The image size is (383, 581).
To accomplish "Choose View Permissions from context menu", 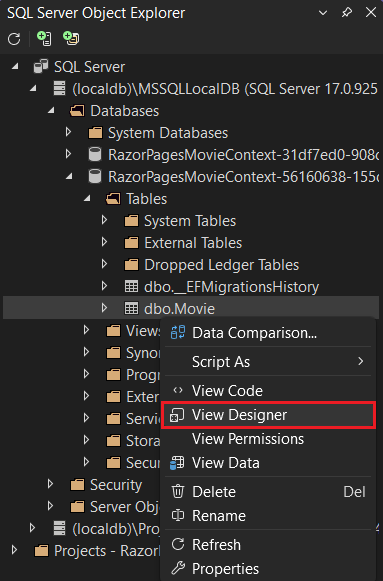I will [268, 439].
